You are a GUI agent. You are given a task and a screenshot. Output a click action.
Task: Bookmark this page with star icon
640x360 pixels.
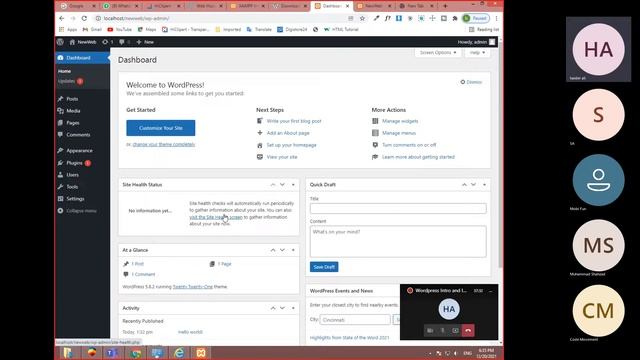point(362,18)
